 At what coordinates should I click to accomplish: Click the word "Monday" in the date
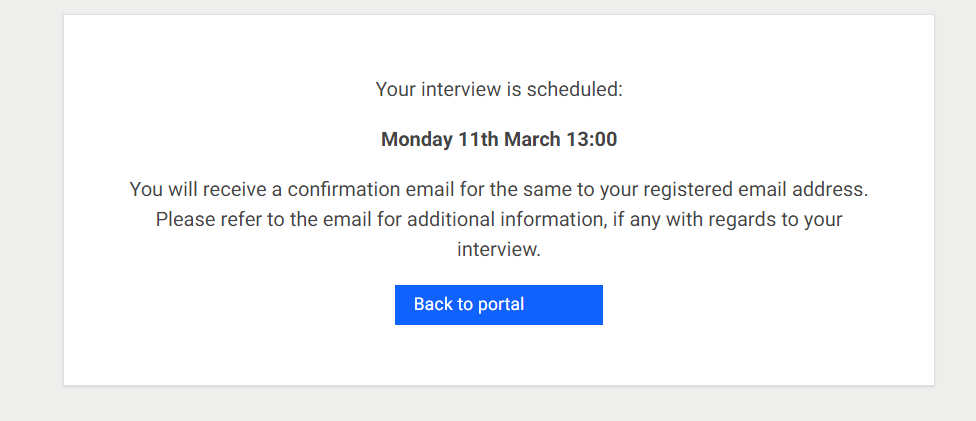(x=417, y=139)
